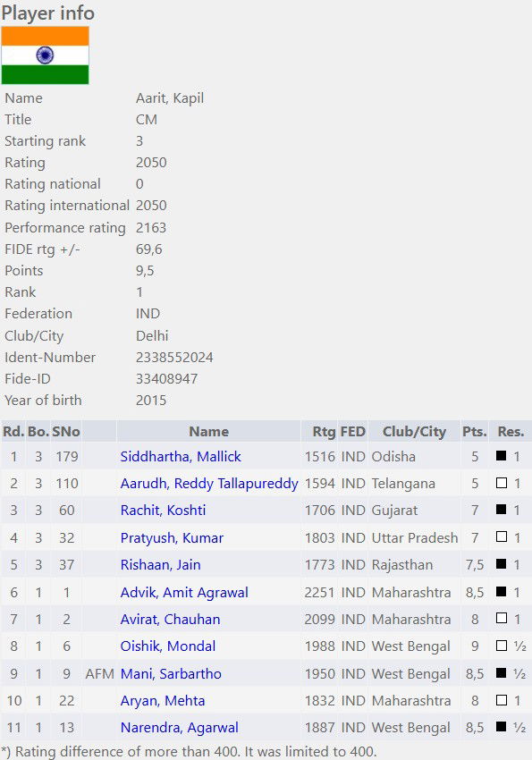Viewport: 532px width, 760px height.
Task: Open Mani, Sarbartho player link
Action: coord(171,674)
